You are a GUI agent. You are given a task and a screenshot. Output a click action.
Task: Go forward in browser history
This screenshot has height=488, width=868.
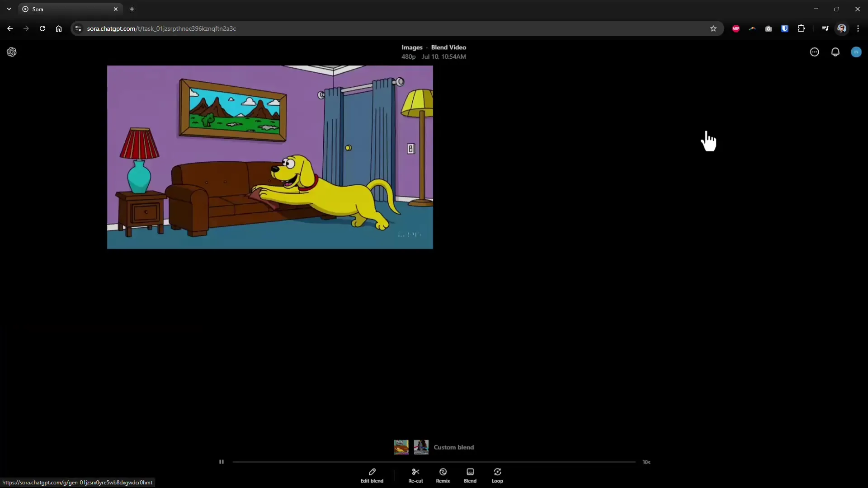[26, 28]
